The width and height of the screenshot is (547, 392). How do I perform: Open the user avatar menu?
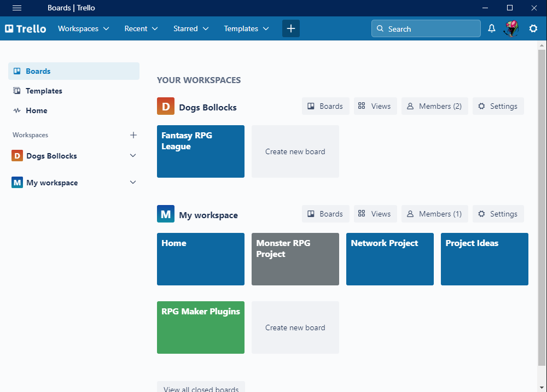click(x=511, y=28)
